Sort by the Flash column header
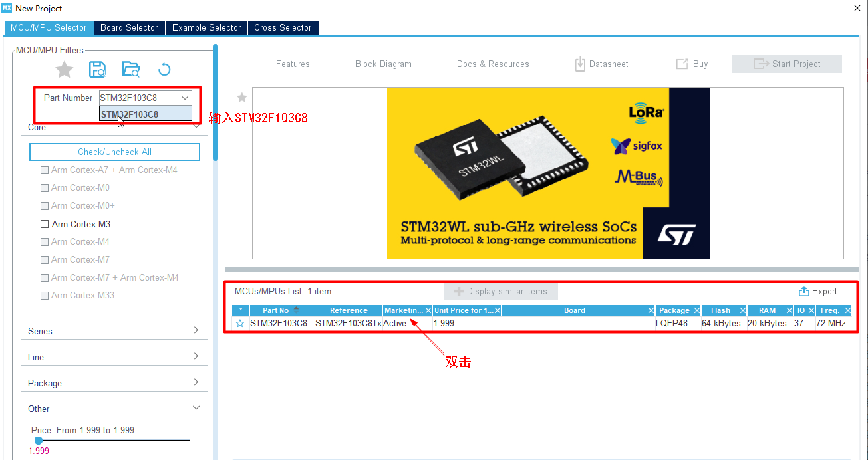The width and height of the screenshot is (868, 460). (720, 310)
